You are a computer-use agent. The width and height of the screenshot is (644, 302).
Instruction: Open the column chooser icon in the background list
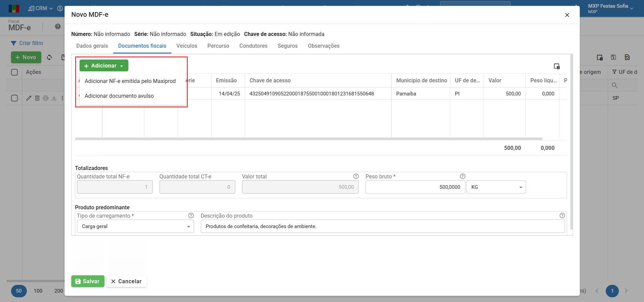(600, 57)
